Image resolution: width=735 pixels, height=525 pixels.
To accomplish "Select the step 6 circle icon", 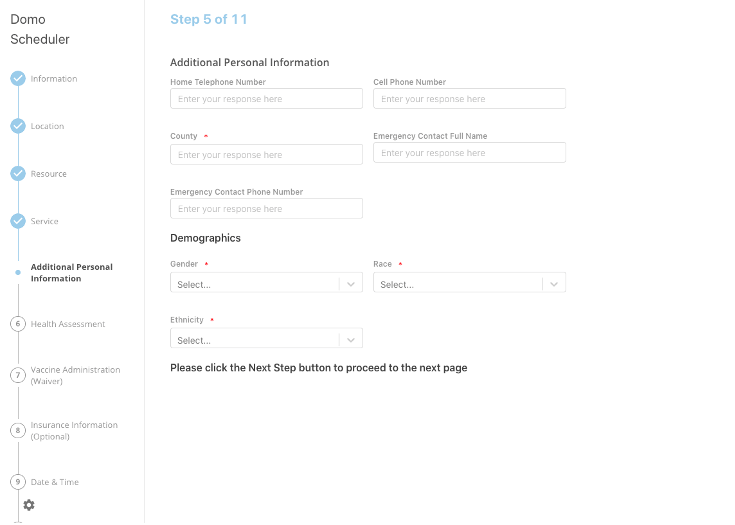I will point(18,324).
